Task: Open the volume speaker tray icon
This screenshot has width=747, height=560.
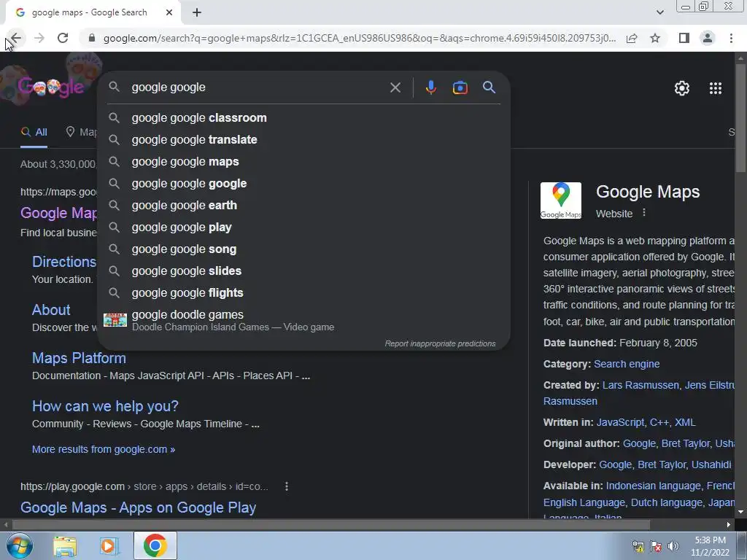Action: tap(673, 546)
